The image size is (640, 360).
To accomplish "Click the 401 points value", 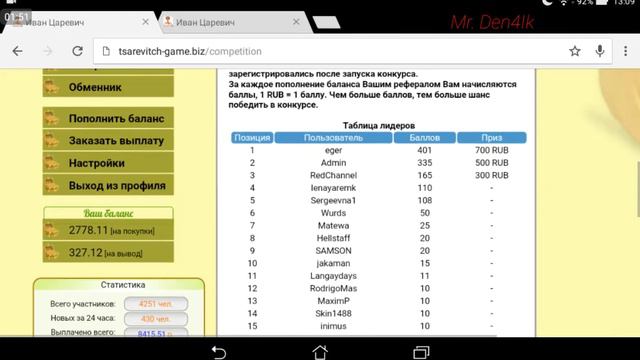I will [x=424, y=150].
